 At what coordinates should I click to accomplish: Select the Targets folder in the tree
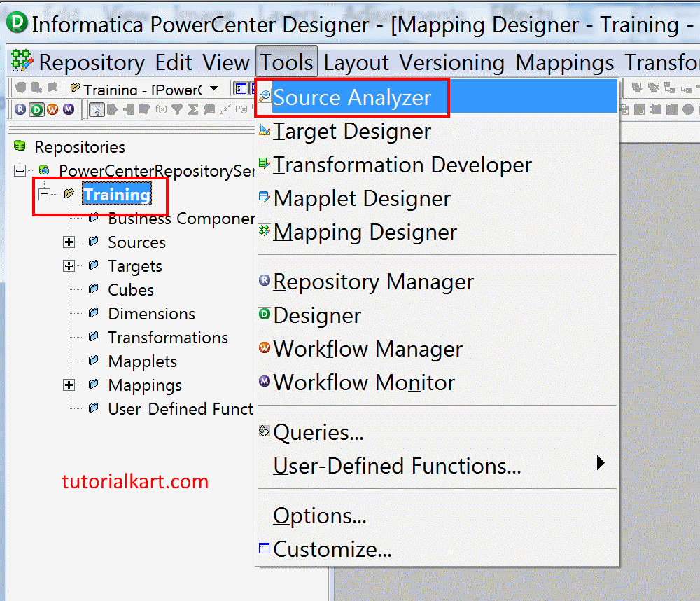(x=135, y=266)
